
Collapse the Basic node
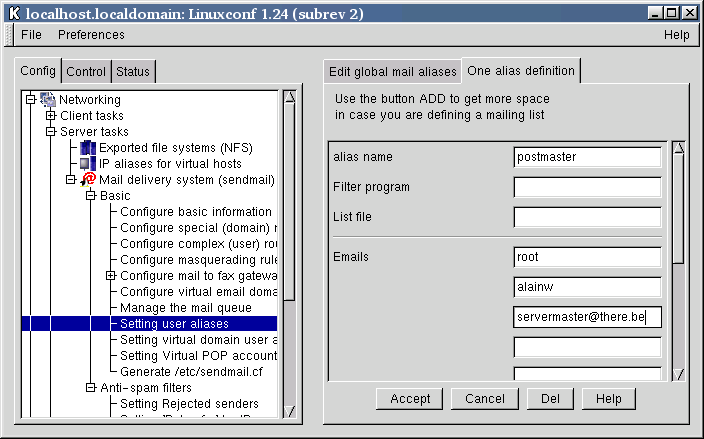click(x=91, y=195)
